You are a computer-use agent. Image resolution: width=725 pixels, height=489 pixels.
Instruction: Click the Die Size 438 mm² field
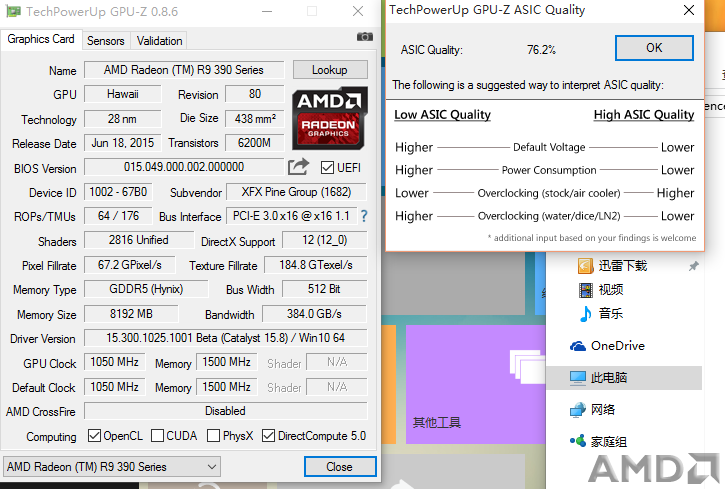[255, 119]
